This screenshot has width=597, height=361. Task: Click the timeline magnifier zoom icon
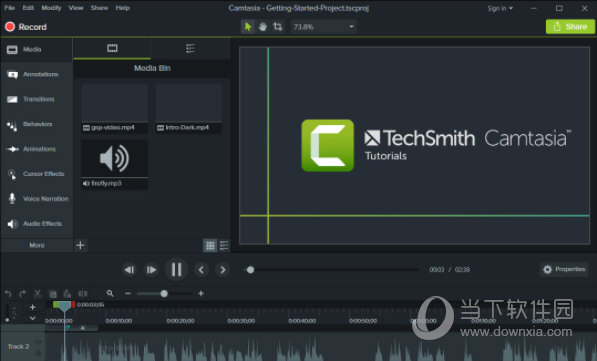(x=110, y=294)
